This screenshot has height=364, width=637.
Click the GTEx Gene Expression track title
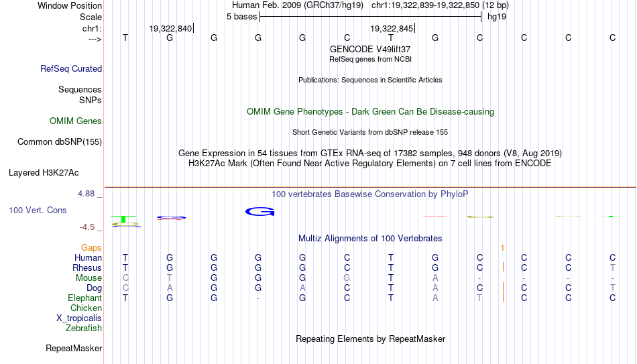pyautogui.click(x=370, y=153)
